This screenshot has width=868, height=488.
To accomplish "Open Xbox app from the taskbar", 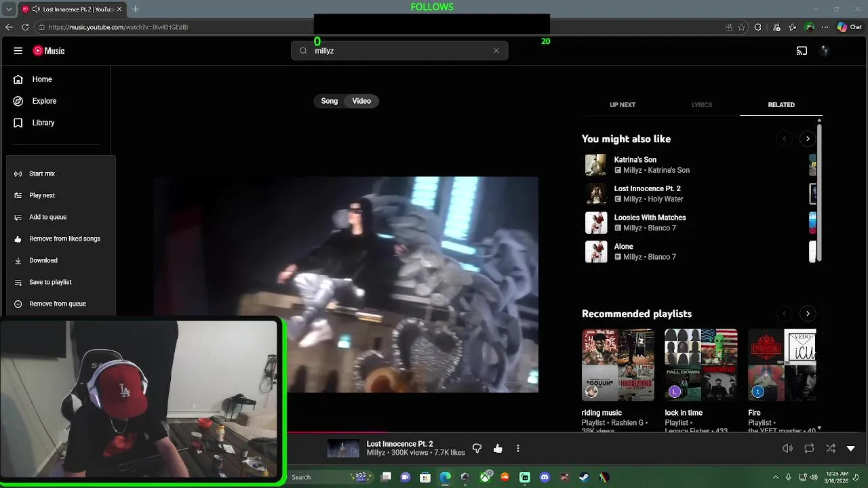I will coord(485,477).
